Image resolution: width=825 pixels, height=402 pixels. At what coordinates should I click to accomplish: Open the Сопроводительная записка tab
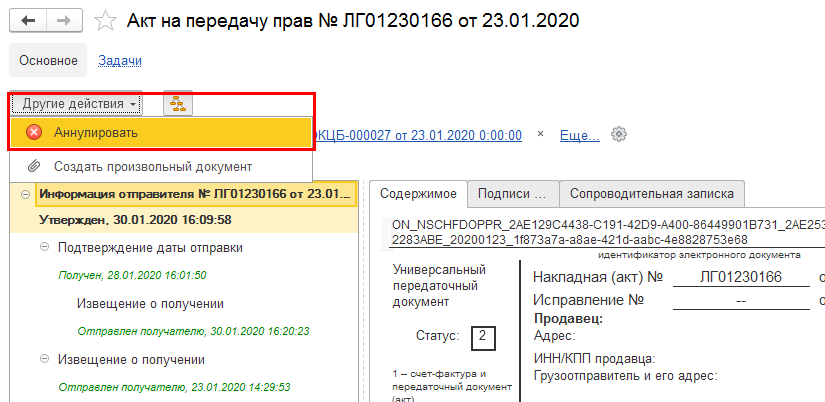[x=652, y=194]
